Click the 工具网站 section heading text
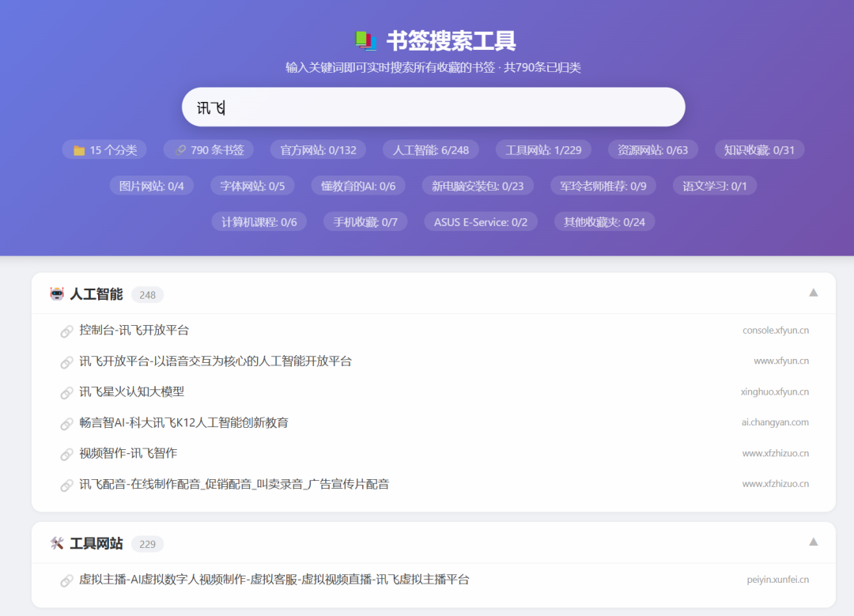 click(96, 543)
